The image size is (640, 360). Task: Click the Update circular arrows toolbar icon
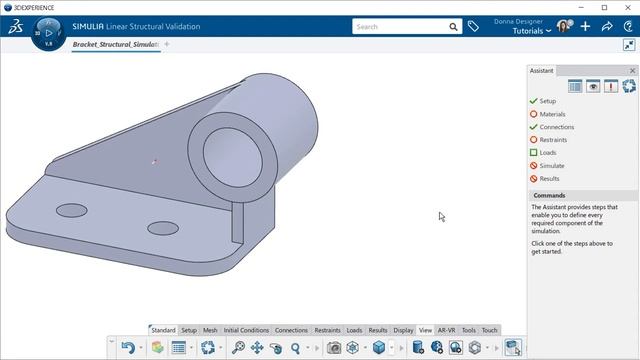(208, 348)
